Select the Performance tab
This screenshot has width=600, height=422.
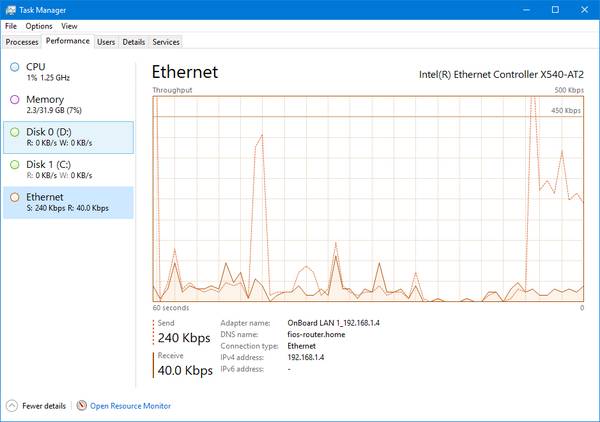coord(67,42)
